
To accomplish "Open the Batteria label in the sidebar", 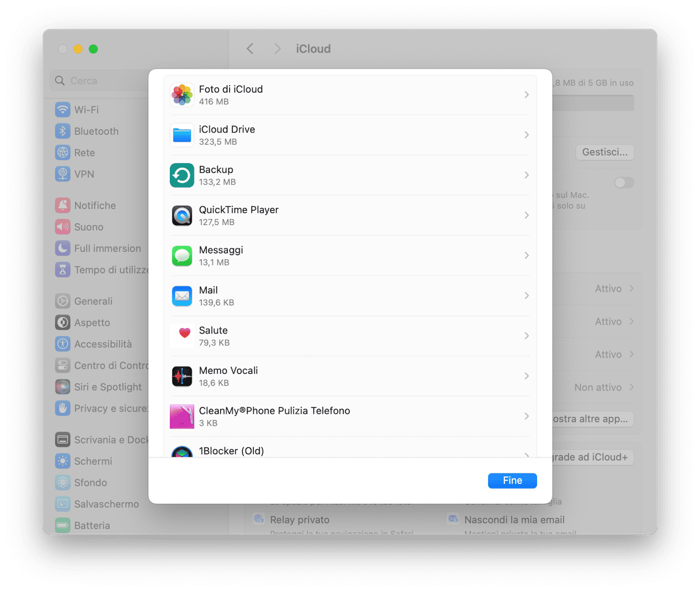I will click(x=92, y=525).
